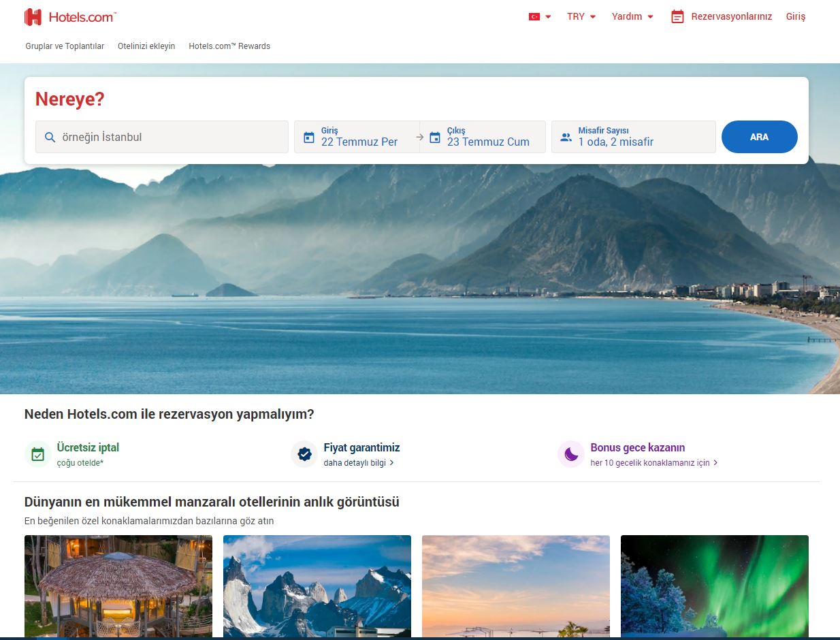Click the free cancellation calendar icon

pos(38,454)
